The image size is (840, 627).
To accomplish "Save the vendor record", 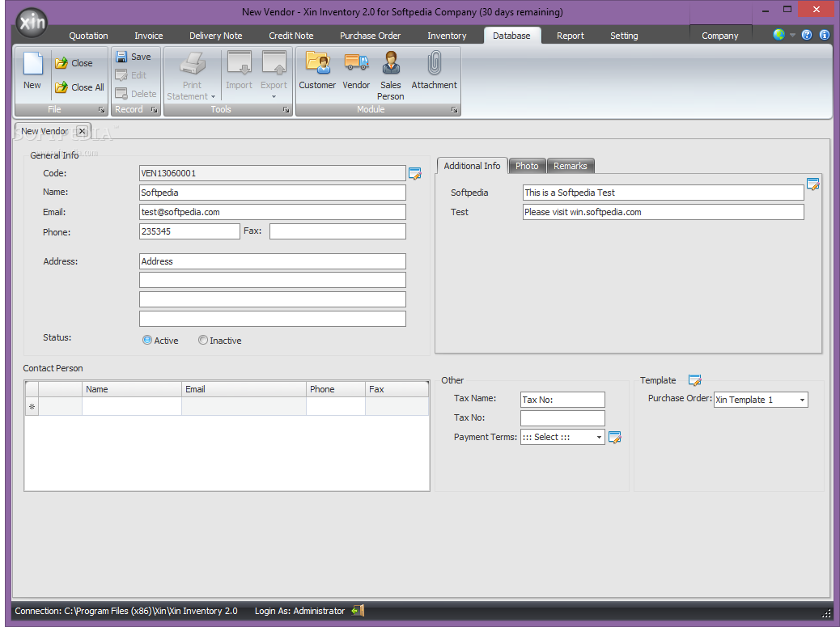I will click(134, 57).
